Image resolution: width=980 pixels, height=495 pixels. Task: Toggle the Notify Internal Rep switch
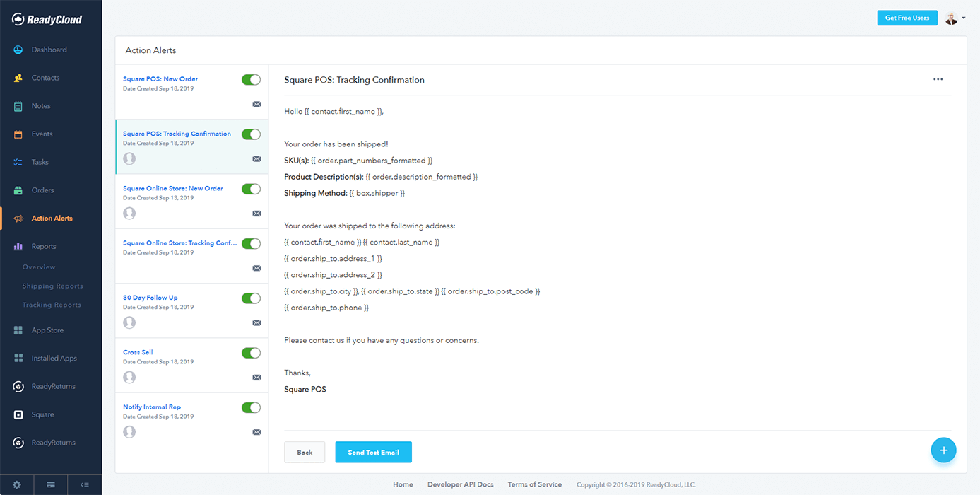point(251,407)
